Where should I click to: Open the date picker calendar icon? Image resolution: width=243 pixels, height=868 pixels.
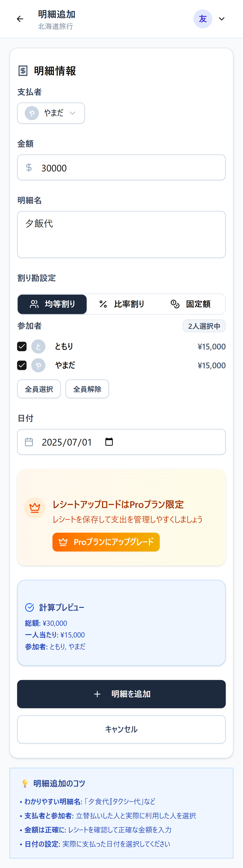click(x=109, y=442)
